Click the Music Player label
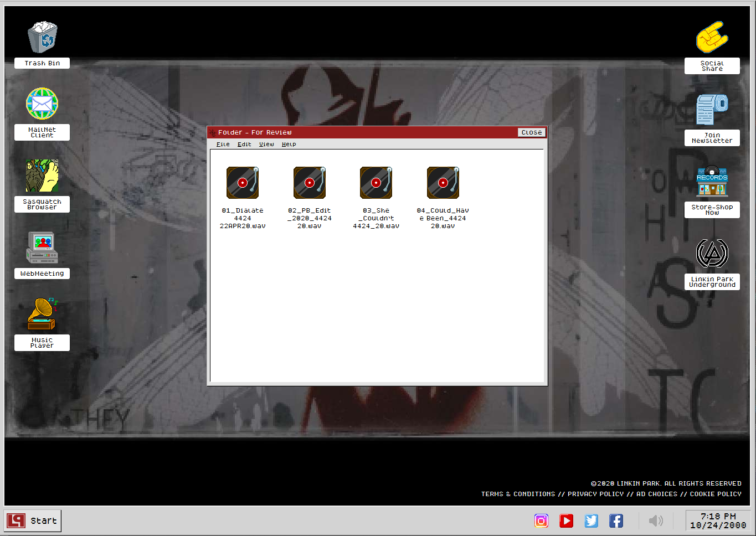 [x=42, y=343]
